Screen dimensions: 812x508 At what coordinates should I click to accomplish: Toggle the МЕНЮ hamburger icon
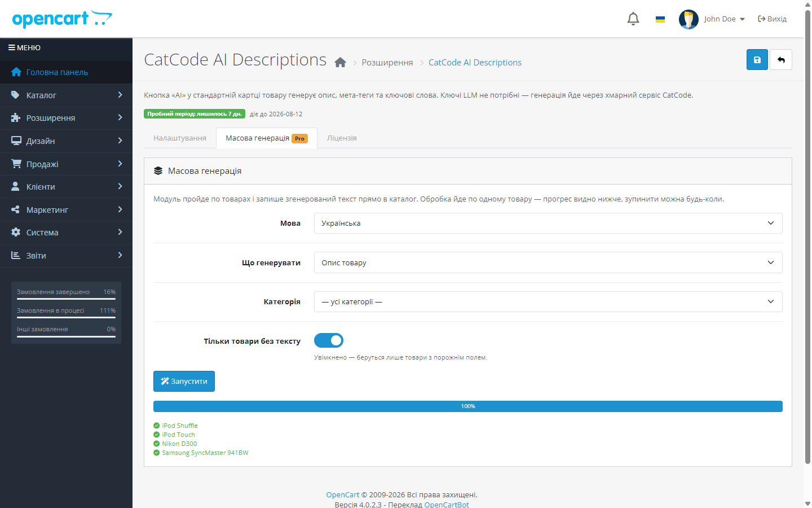(11, 48)
